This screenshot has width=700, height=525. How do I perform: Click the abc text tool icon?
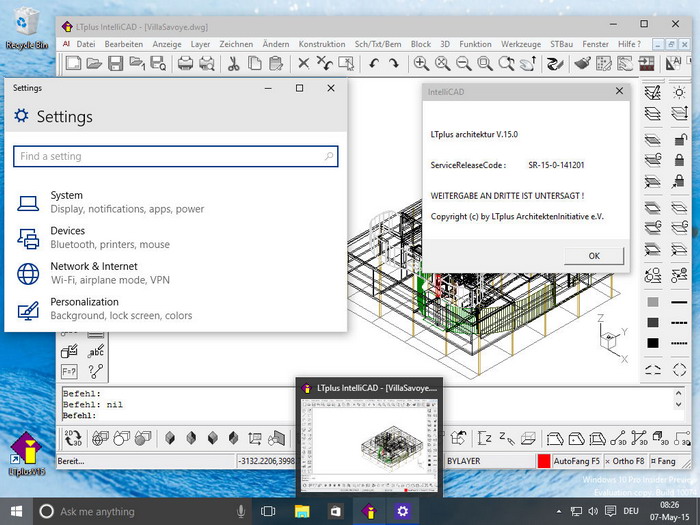(x=96, y=351)
